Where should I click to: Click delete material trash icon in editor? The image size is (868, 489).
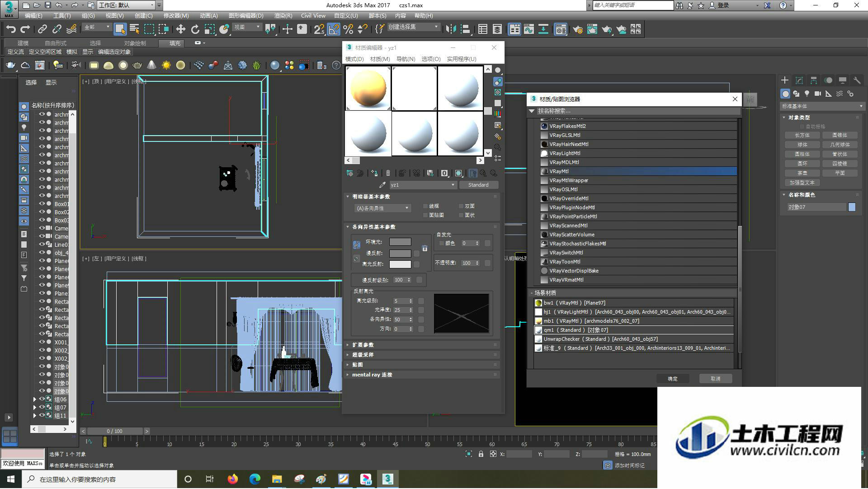point(388,173)
